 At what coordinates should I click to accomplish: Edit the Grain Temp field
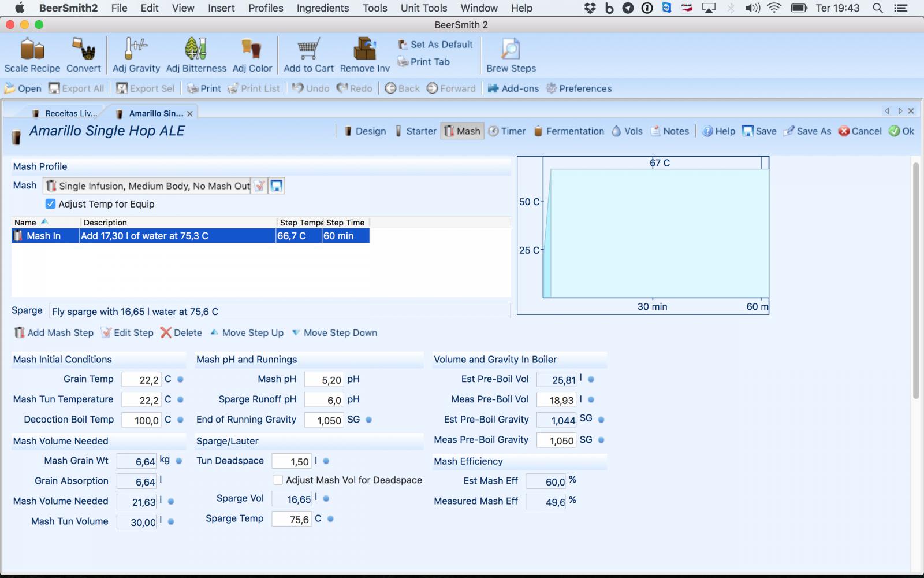coord(141,380)
